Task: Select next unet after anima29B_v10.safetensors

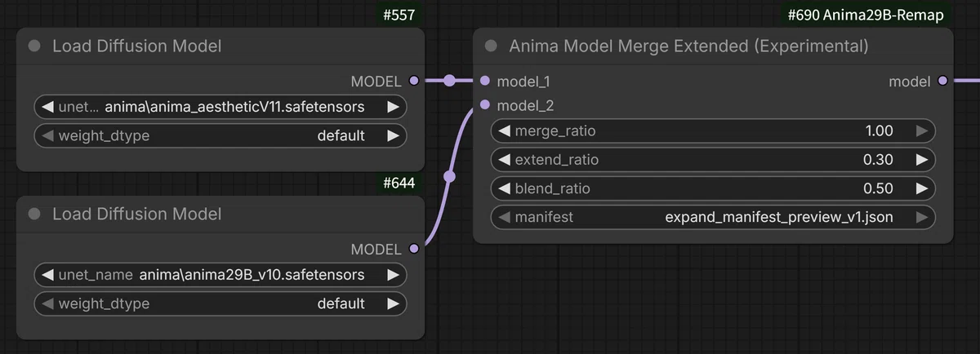Action: click(393, 275)
